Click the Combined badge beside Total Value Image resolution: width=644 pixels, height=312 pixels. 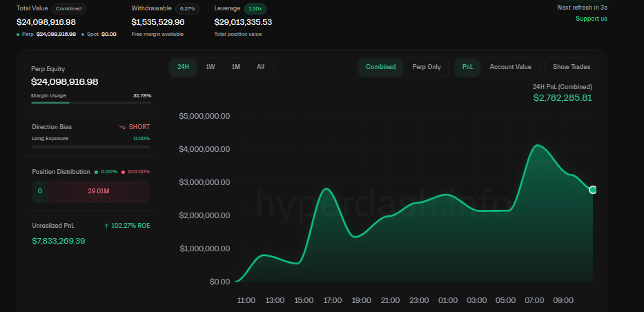point(68,9)
